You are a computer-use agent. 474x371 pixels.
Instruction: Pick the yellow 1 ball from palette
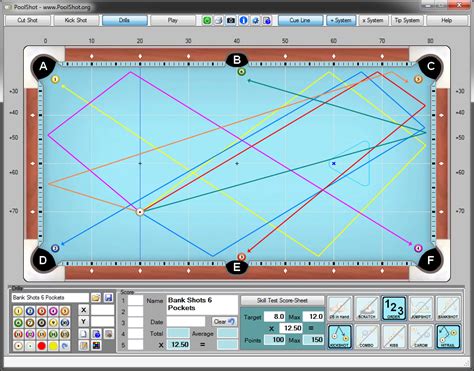click(x=18, y=311)
